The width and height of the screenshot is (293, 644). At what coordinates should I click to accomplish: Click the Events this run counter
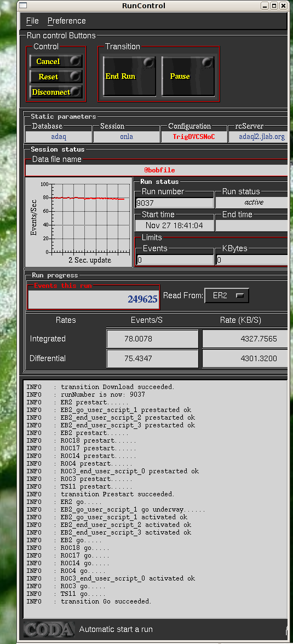tap(93, 299)
